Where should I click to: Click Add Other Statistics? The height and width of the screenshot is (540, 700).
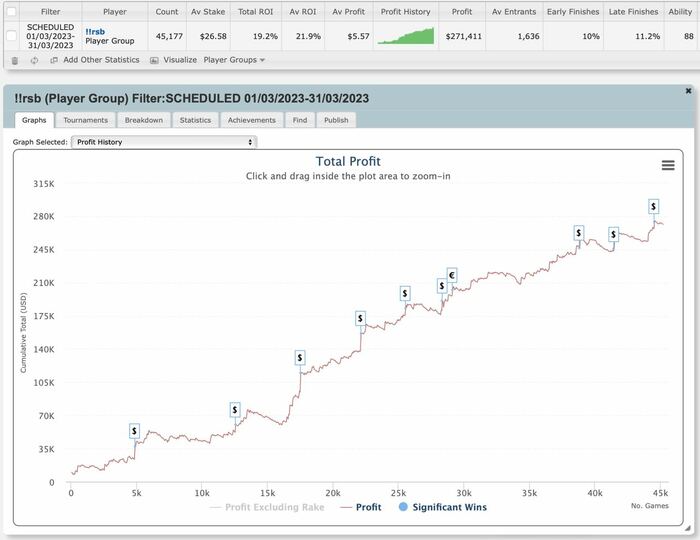tap(101, 60)
